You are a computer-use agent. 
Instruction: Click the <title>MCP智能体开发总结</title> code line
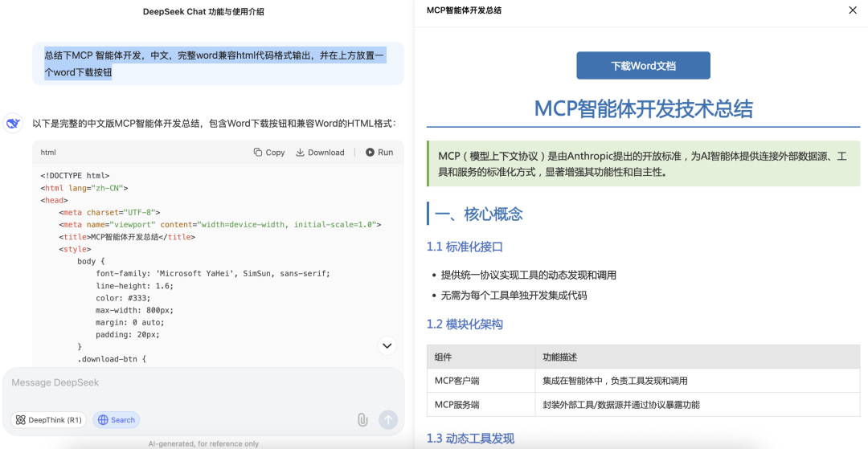tap(127, 237)
